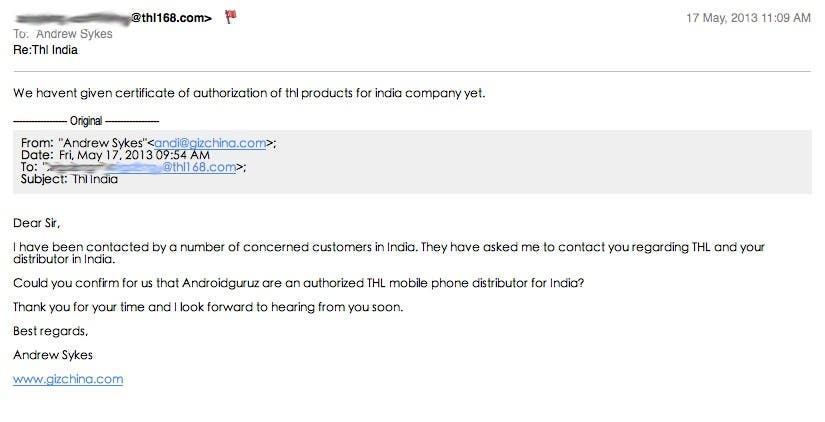Click the Thank you for your time line
The width and height of the screenshot is (825, 422).
point(208,307)
